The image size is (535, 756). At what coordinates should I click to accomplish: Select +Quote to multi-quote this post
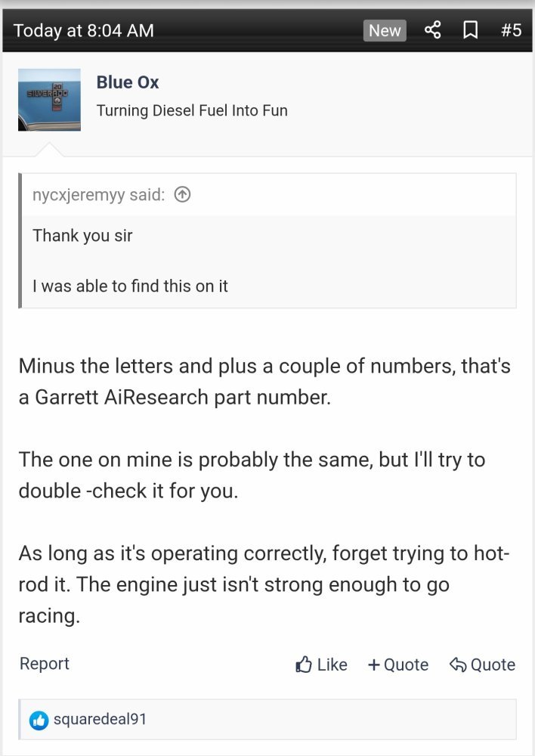point(398,665)
